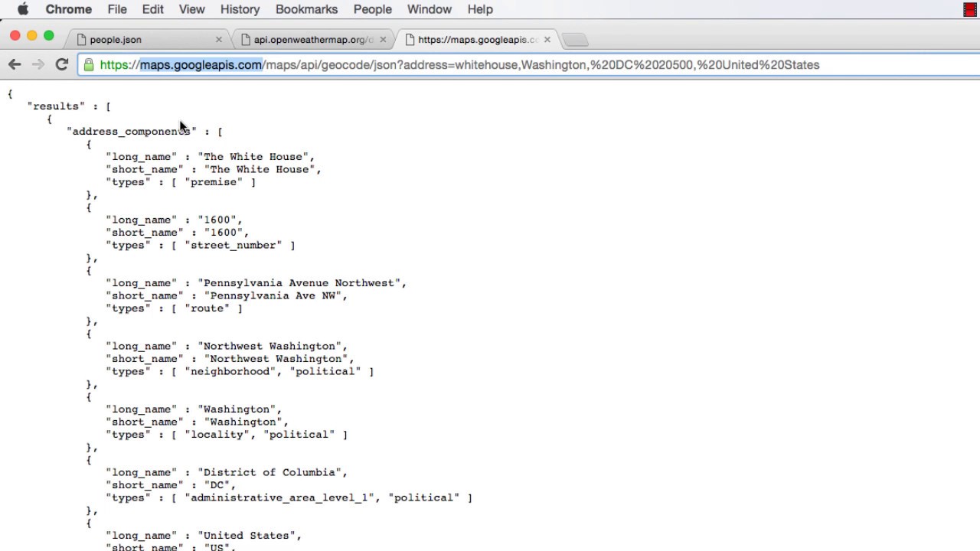This screenshot has height=551, width=980.
Task: Open the History menu
Action: click(x=240, y=9)
